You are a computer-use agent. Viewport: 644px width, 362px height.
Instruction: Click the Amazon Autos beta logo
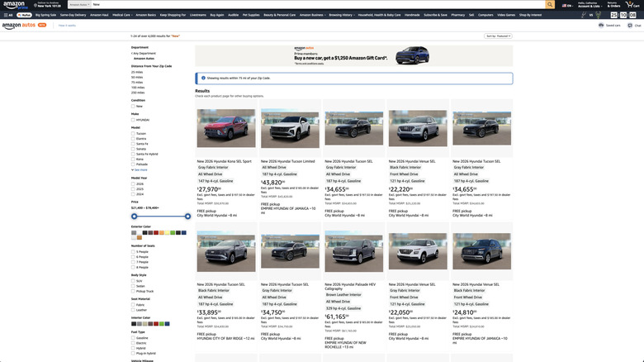pos(24,25)
